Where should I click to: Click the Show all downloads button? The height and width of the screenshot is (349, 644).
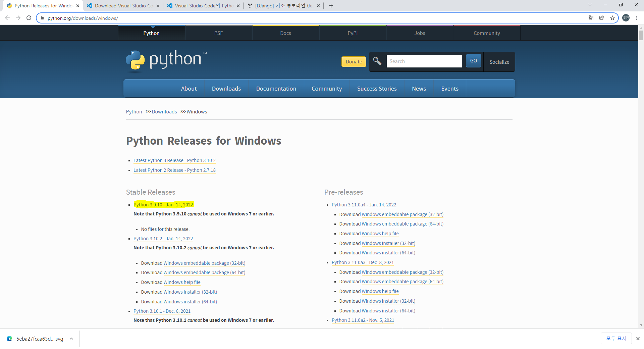[616, 339]
